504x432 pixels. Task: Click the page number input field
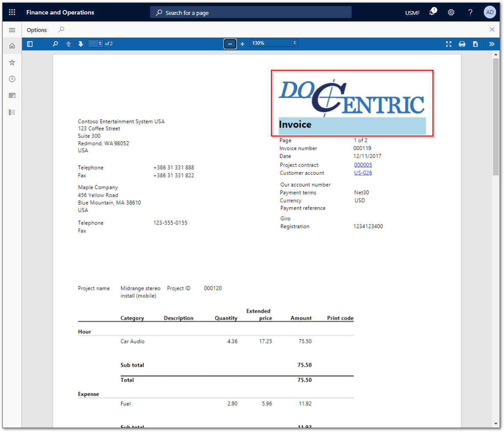(x=96, y=43)
